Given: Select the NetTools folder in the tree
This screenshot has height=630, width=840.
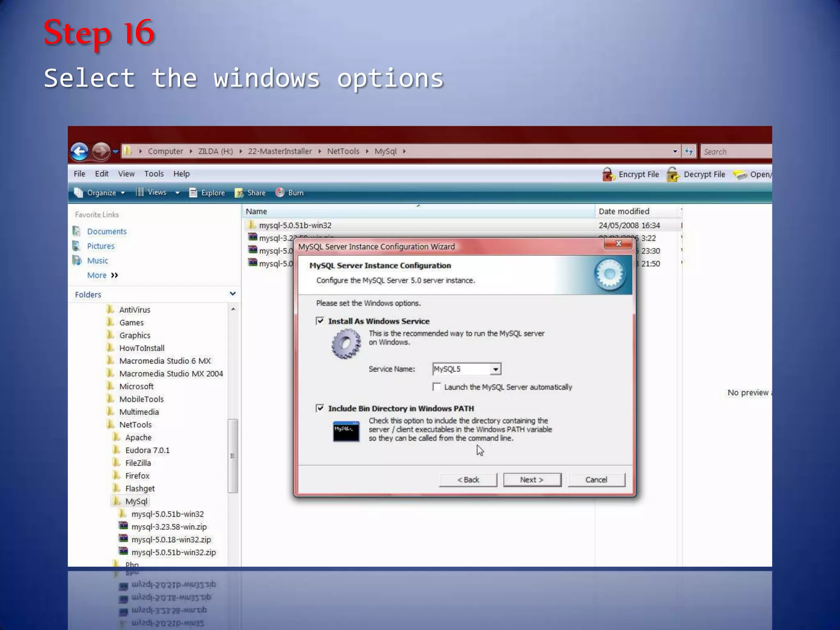Looking at the screenshot, I should click(135, 425).
